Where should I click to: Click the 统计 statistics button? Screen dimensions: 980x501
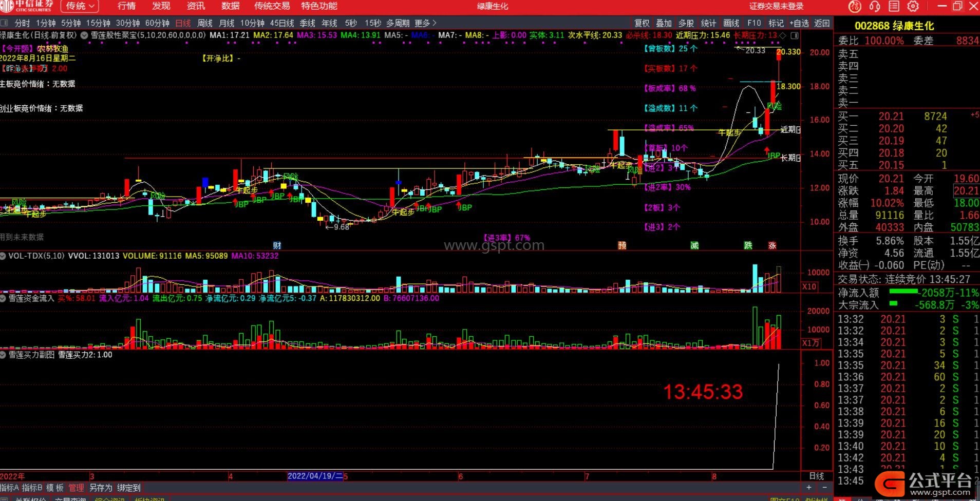pyautogui.click(x=709, y=23)
